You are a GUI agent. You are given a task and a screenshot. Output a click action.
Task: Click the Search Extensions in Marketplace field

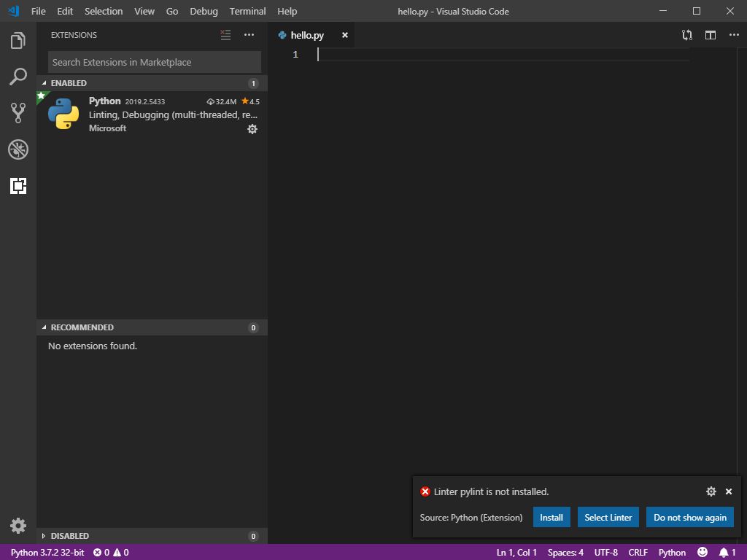[x=154, y=62]
